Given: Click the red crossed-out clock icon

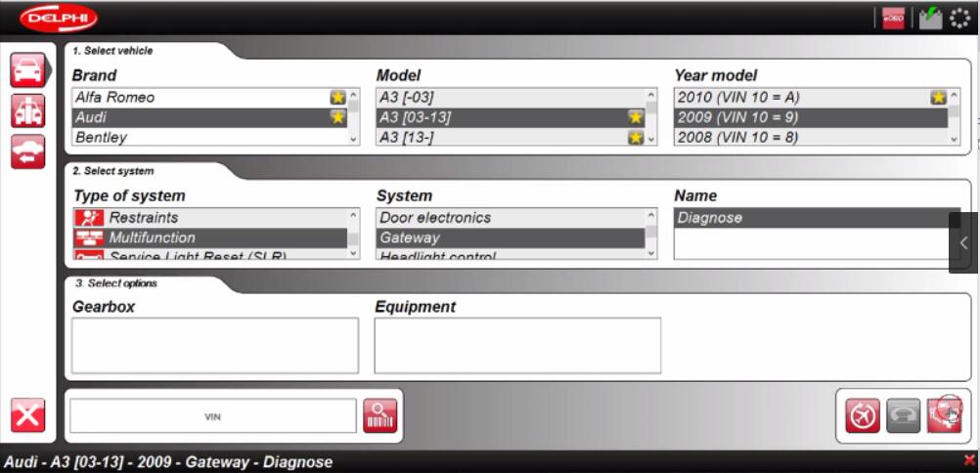Looking at the screenshot, I should click(x=863, y=415).
